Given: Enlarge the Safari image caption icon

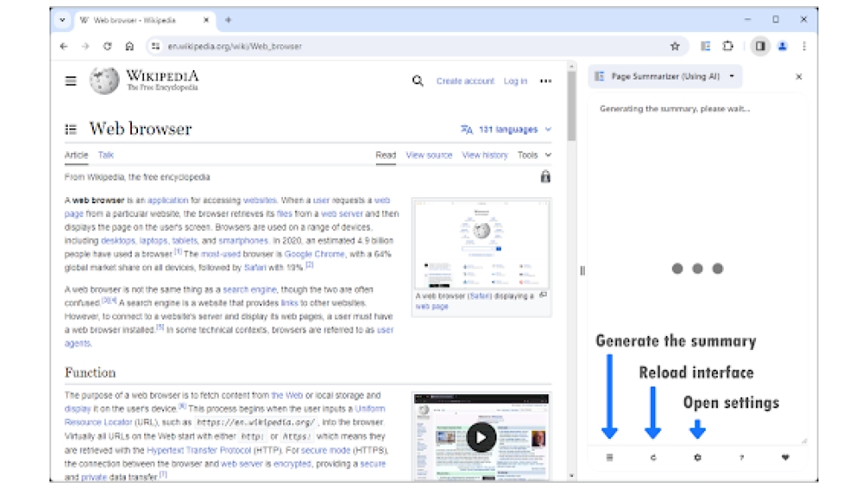Looking at the screenshot, I should [543, 295].
